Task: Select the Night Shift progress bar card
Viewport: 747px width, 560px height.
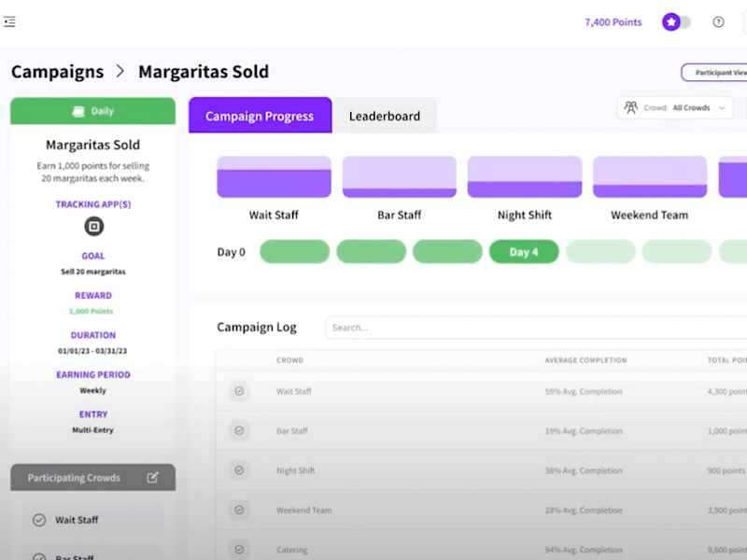Action: click(525, 176)
